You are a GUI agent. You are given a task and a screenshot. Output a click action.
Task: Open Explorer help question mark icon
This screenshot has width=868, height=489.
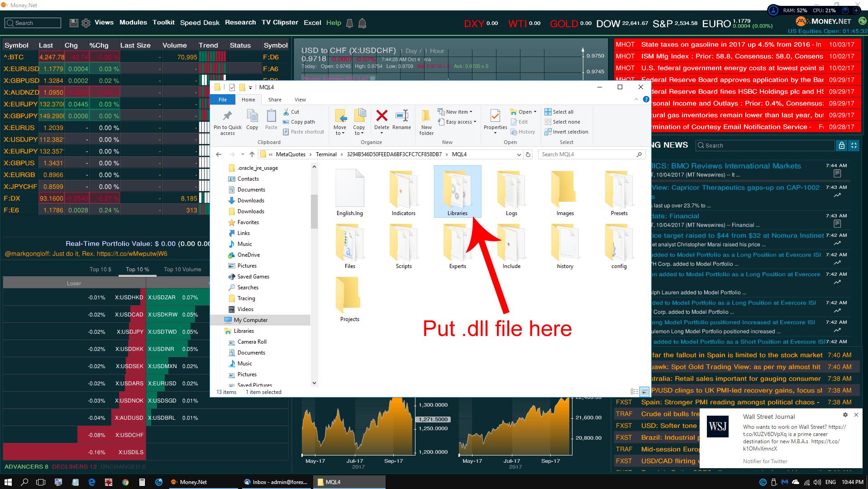(x=646, y=99)
